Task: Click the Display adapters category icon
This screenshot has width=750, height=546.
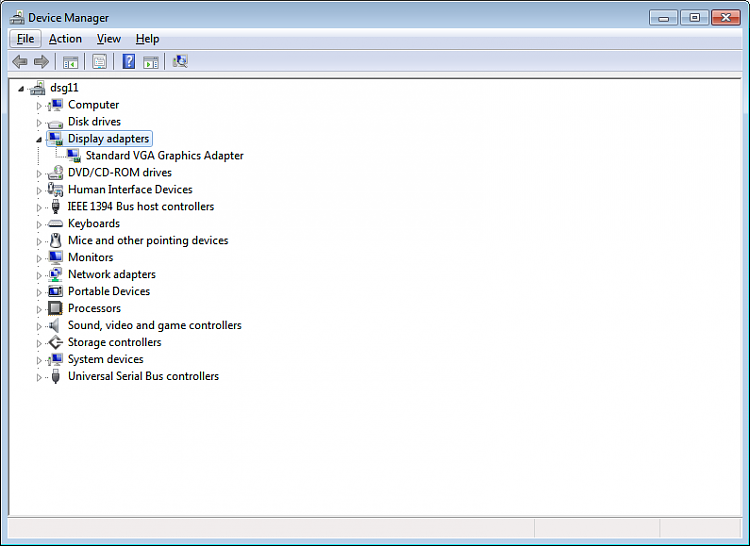Action: click(x=55, y=139)
